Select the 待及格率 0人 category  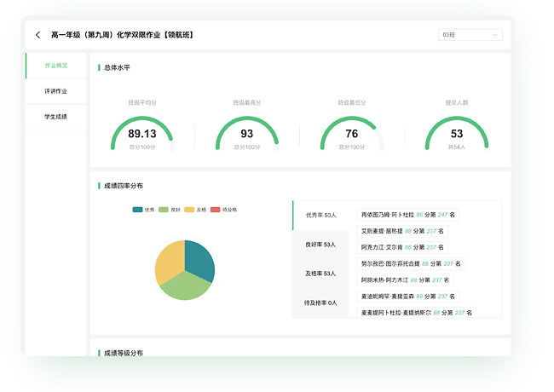(320, 303)
